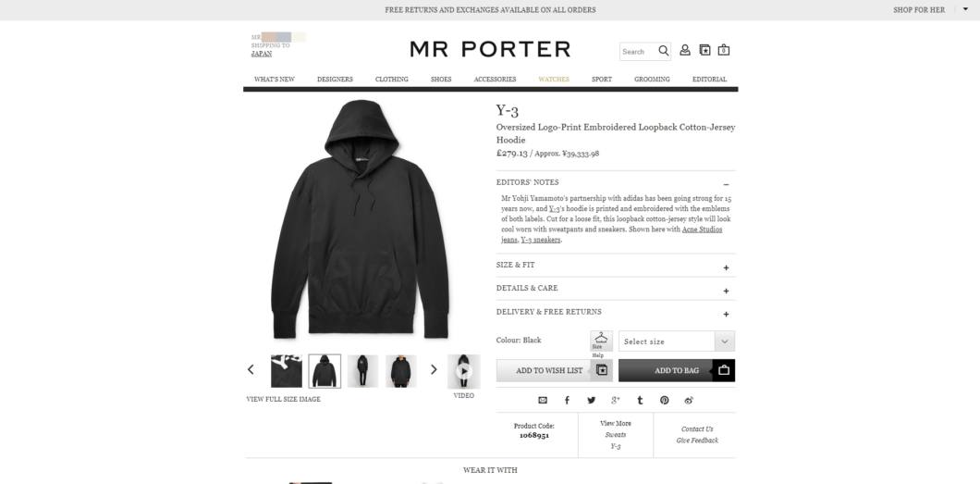The width and height of the screenshot is (980, 484).
Task: Share on Tumblr icon
Action: click(640, 400)
